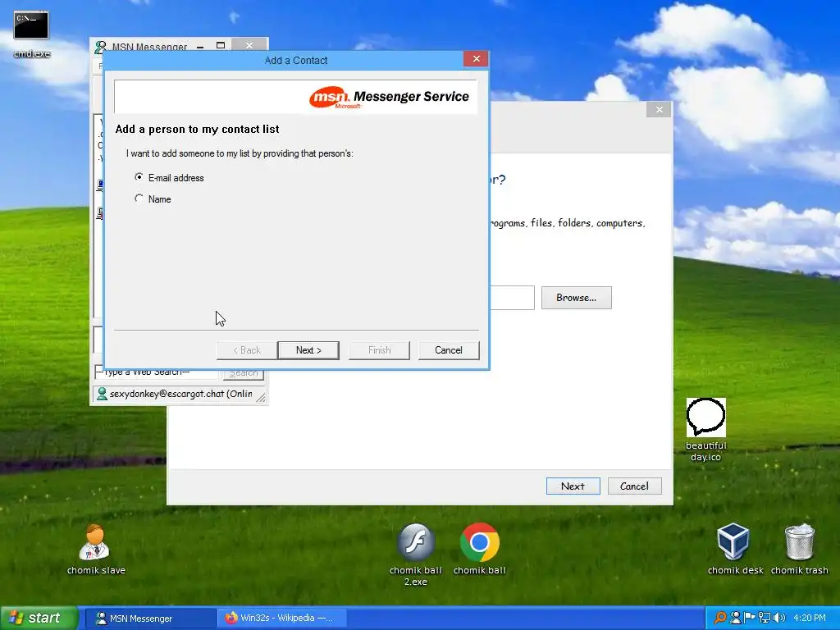This screenshot has width=840, height=630.
Task: Click the network connection tray icon
Action: pyautogui.click(x=765, y=618)
